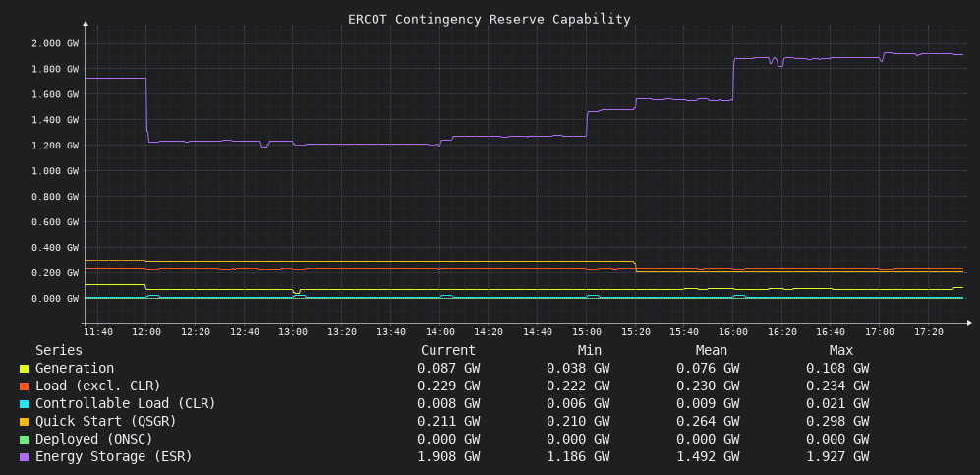Click the Current column header
Screen dimensions: 980x475
tap(448, 351)
